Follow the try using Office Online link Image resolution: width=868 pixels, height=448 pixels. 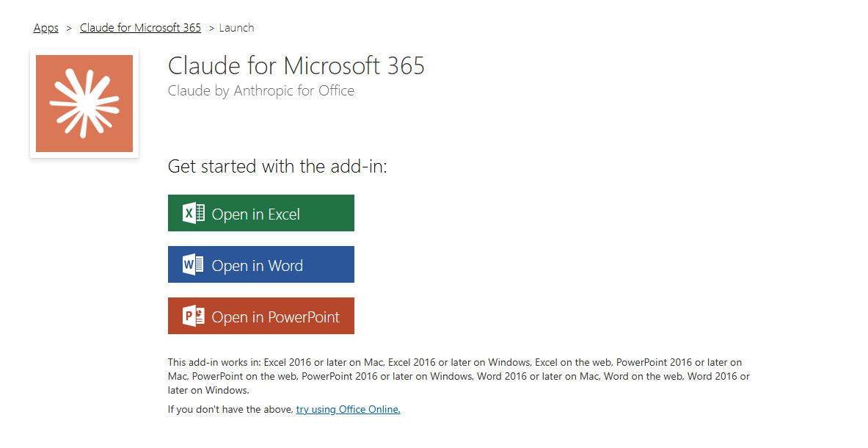pyautogui.click(x=349, y=409)
